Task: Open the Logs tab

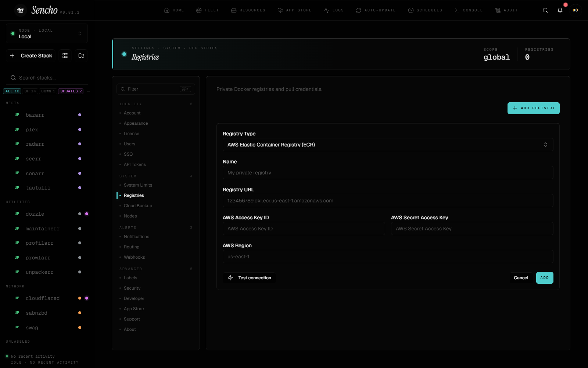Action: 334,10
